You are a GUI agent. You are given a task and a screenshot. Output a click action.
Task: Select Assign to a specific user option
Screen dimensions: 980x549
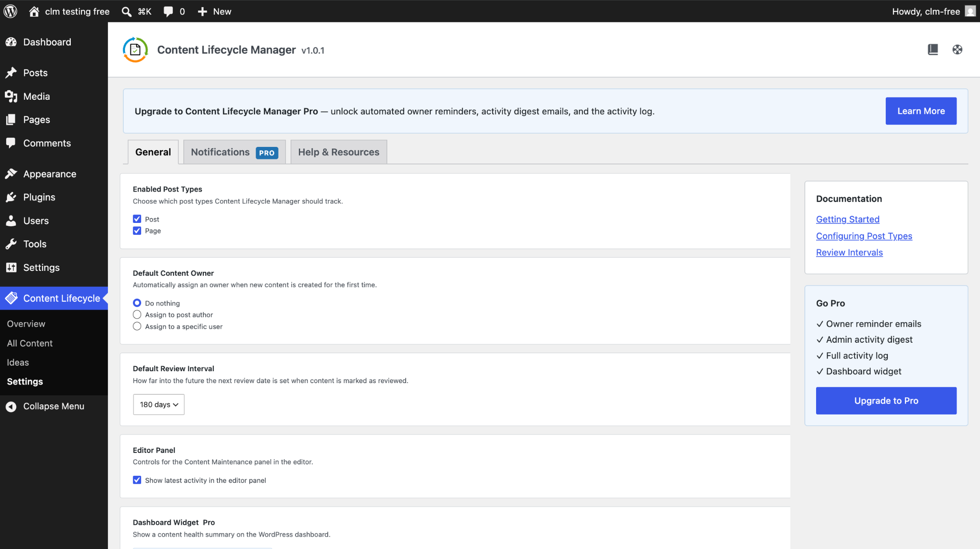click(x=137, y=327)
